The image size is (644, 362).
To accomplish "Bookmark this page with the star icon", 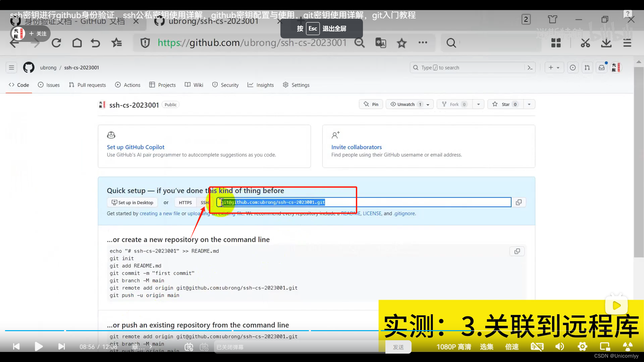I will [x=402, y=43].
